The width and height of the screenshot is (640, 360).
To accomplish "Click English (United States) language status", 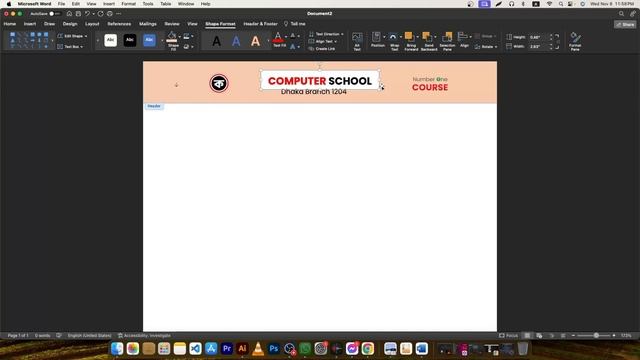I will click(x=89, y=336).
